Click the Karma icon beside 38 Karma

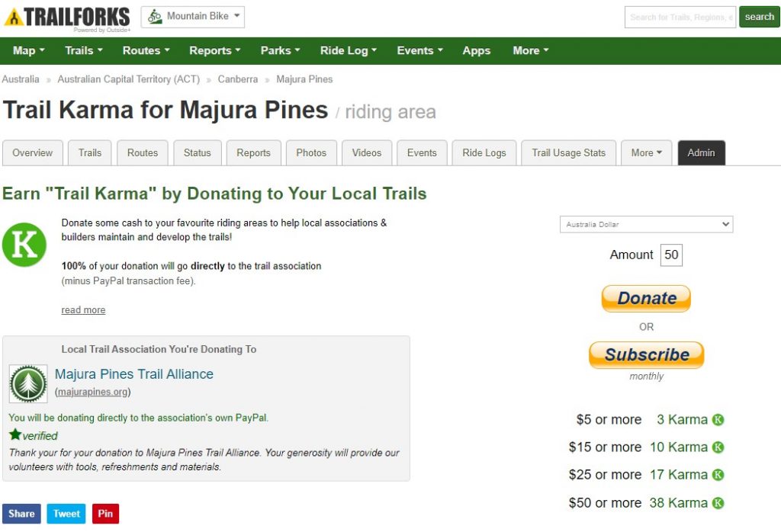[x=718, y=503]
